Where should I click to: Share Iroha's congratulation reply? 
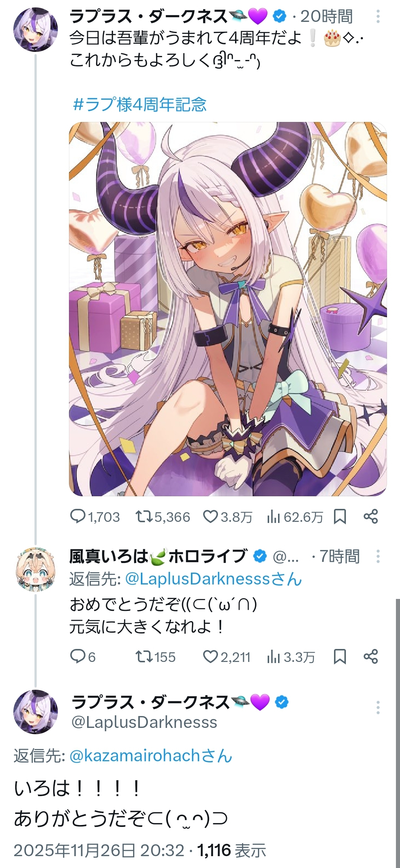click(371, 656)
